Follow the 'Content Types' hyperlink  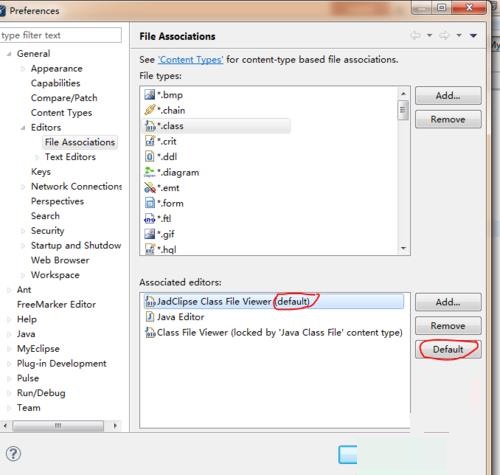click(x=191, y=60)
